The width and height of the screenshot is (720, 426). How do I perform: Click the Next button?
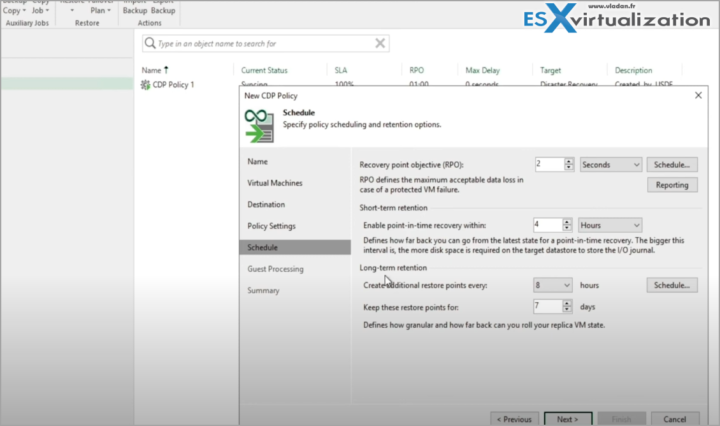pyautogui.click(x=567, y=419)
